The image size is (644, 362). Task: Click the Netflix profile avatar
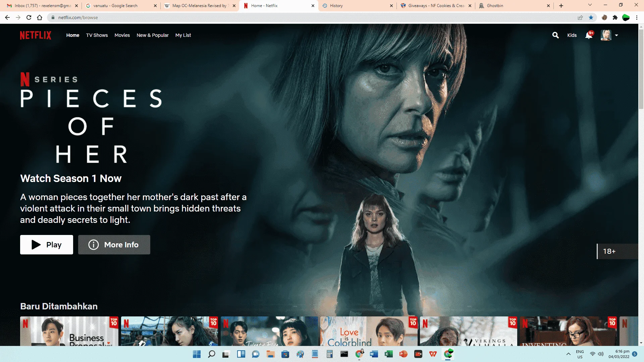pyautogui.click(x=606, y=35)
